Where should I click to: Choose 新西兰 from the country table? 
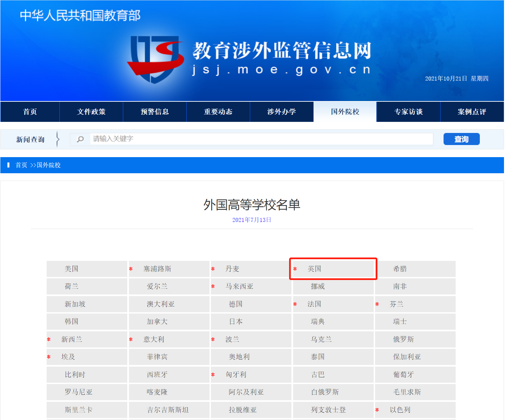(x=72, y=339)
